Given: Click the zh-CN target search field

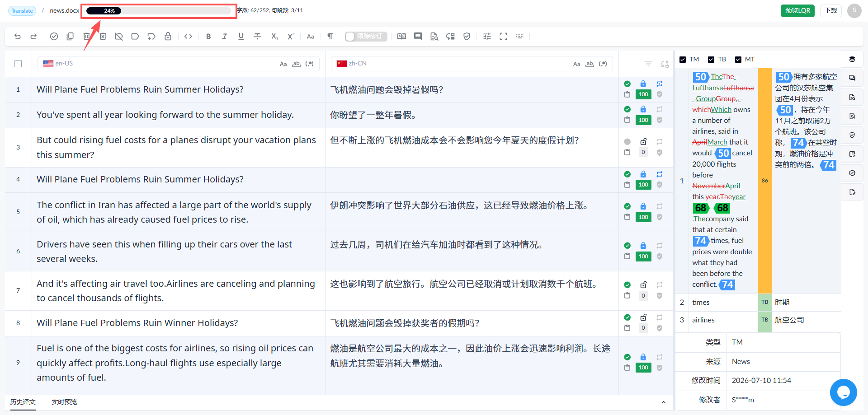Looking at the screenshot, I should click(472, 64).
